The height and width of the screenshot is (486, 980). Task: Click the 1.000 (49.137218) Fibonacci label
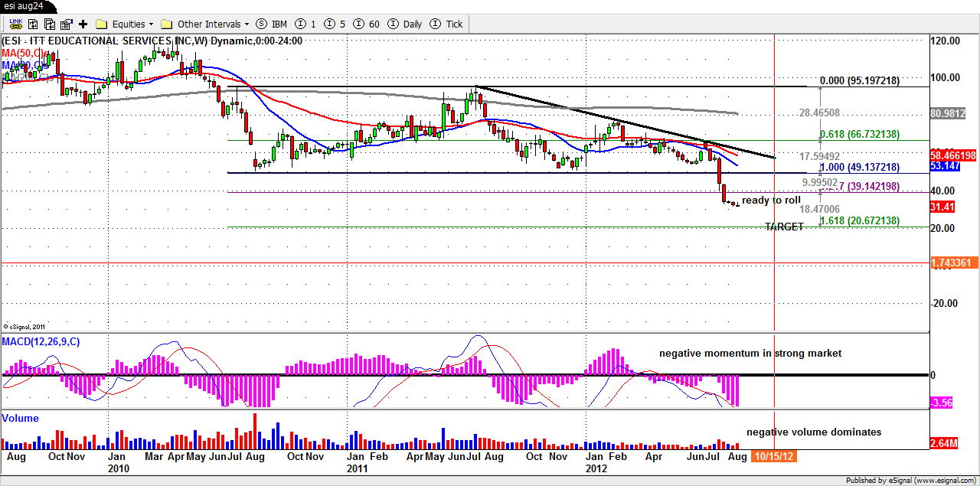[x=860, y=167]
